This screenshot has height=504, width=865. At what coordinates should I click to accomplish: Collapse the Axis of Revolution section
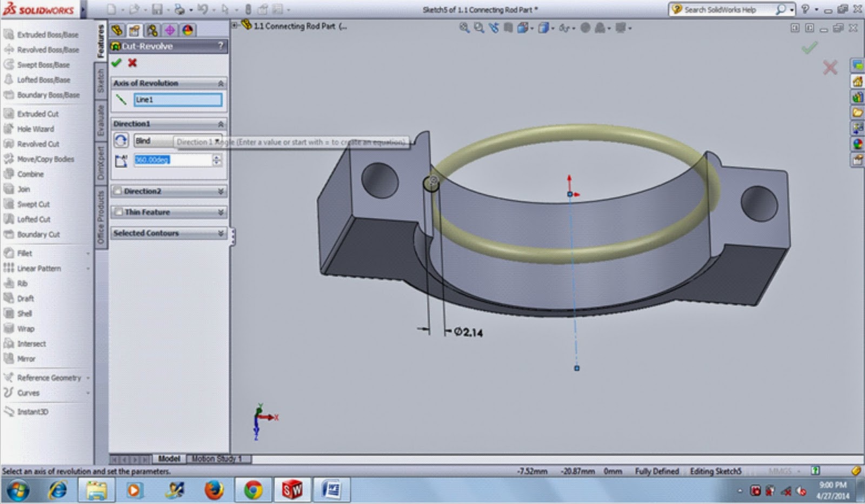tap(222, 83)
